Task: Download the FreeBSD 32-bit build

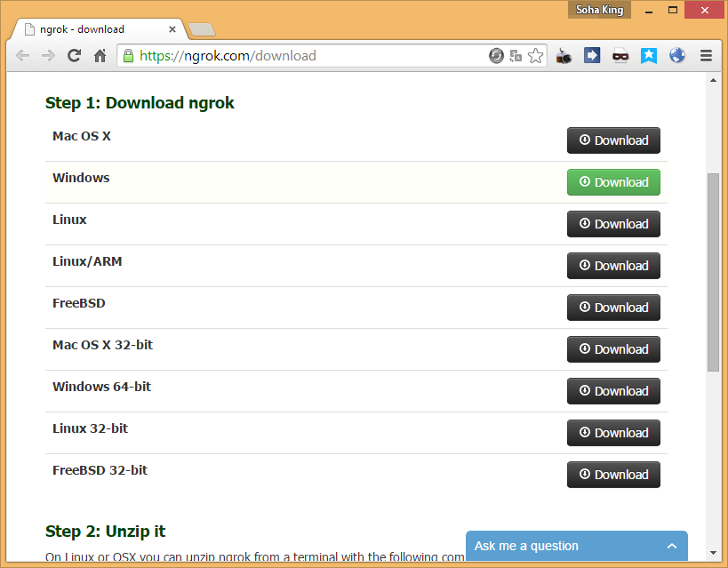Action: (613, 475)
